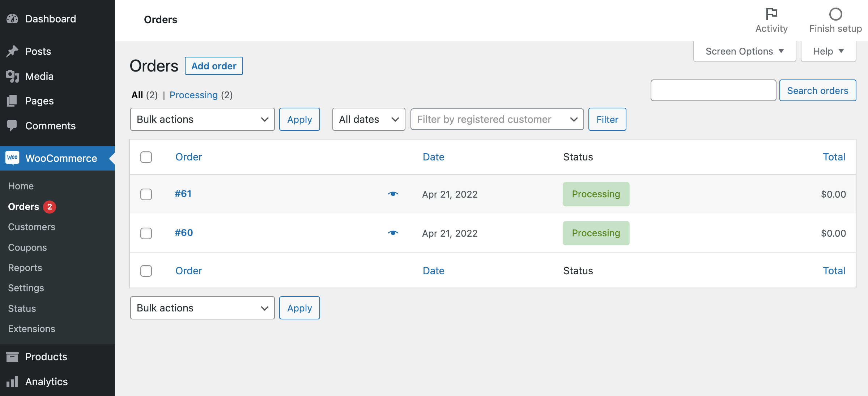Open Filter by registered customer dropdown
The image size is (868, 396).
coord(497,119)
